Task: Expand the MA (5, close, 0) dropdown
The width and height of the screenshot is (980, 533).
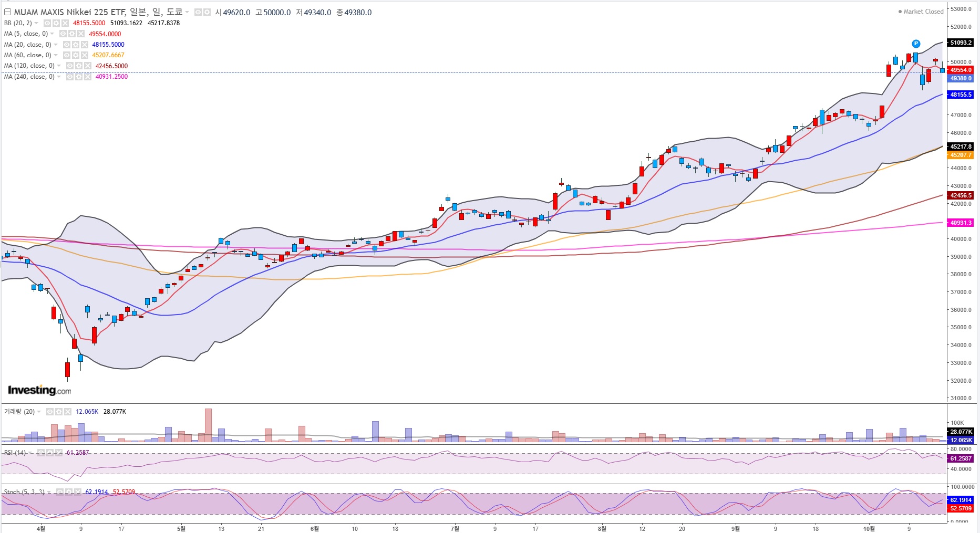Action: (x=53, y=34)
